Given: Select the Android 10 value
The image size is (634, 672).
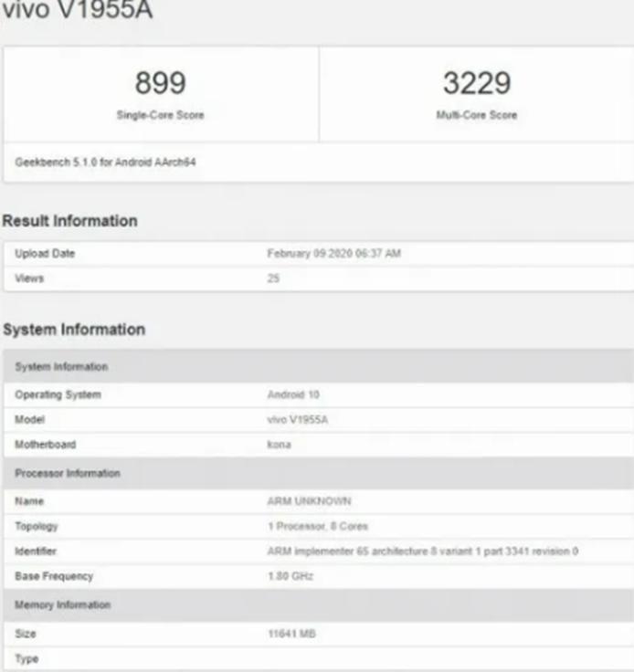Looking at the screenshot, I should pyautogui.click(x=293, y=394).
